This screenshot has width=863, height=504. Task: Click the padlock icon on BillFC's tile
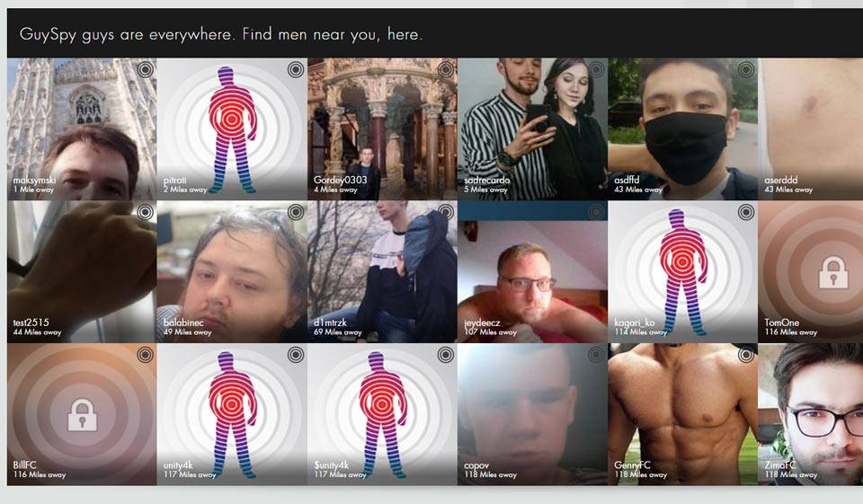point(82,415)
